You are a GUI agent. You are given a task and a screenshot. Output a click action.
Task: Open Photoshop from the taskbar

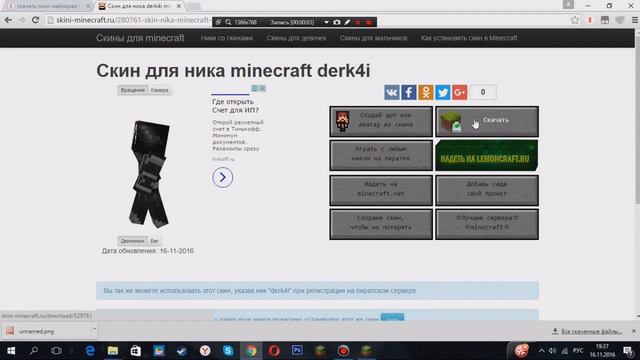[x=297, y=351]
